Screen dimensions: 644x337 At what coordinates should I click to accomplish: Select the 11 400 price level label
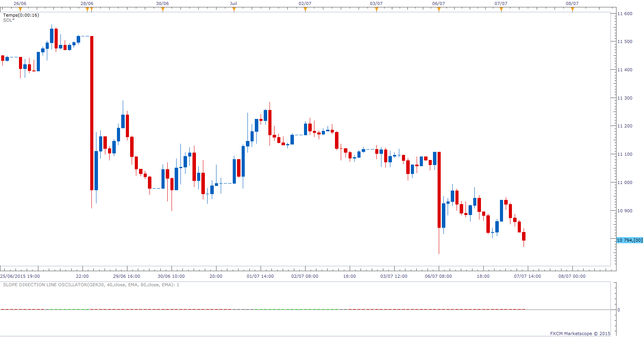(x=625, y=70)
